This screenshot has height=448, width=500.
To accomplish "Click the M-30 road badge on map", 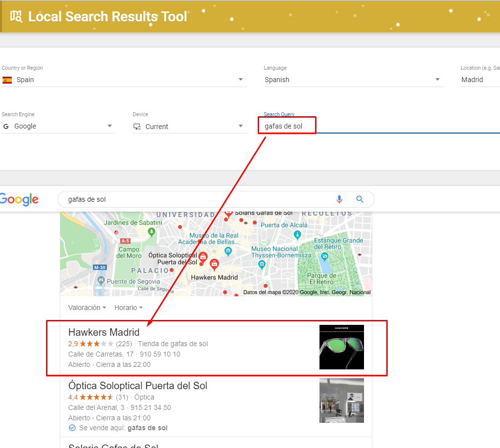I will pyautogui.click(x=100, y=268).
